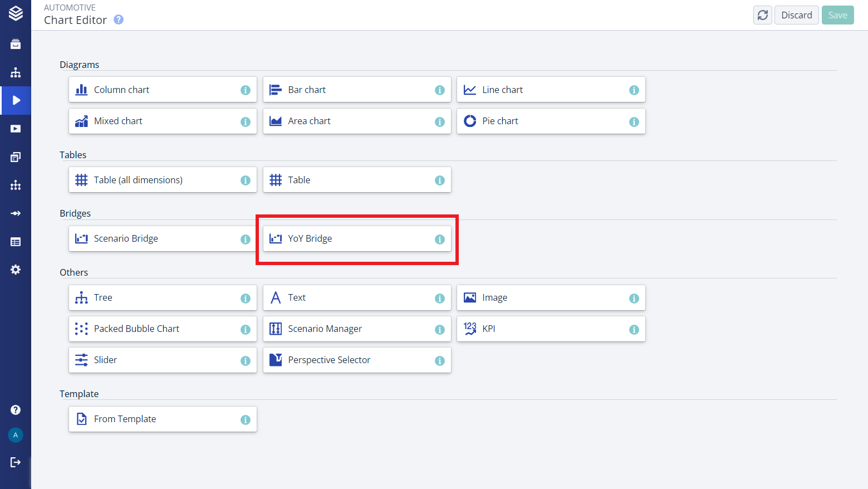Viewport: 868px width, 489px height.
Task: Show info for Pie chart
Action: [634, 122]
